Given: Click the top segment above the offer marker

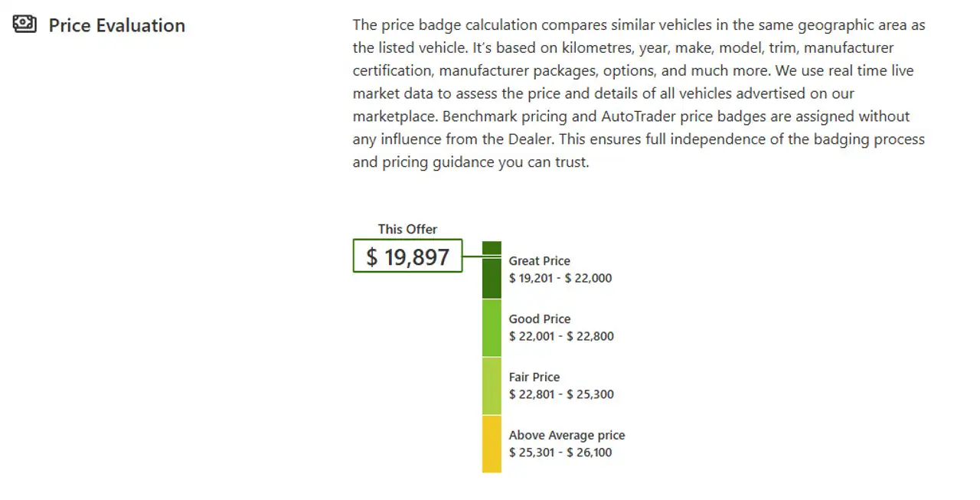Looking at the screenshot, I should click(492, 248).
